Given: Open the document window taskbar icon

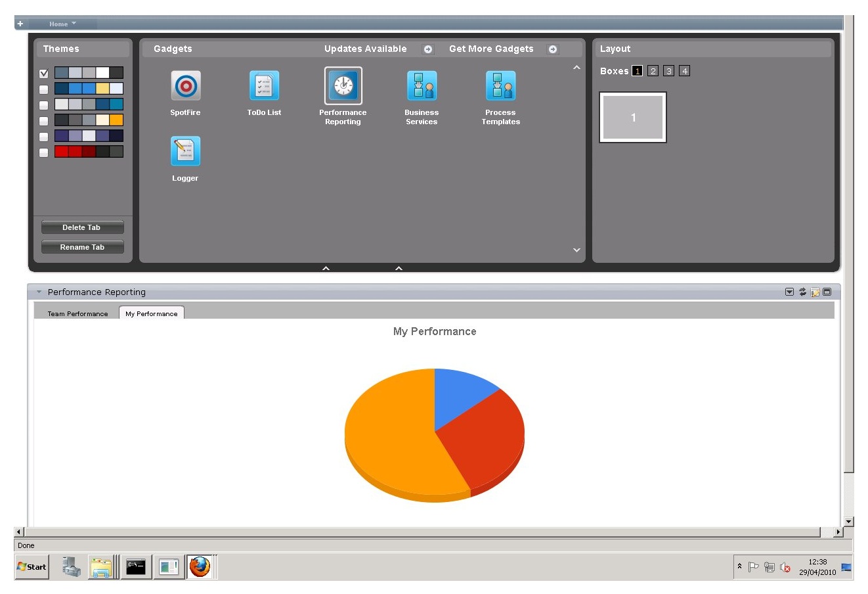Looking at the screenshot, I should [x=169, y=566].
